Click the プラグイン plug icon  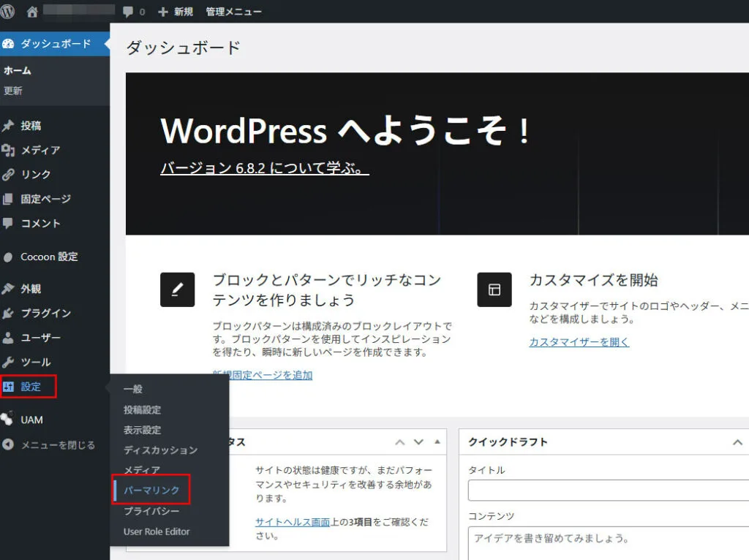(8, 313)
